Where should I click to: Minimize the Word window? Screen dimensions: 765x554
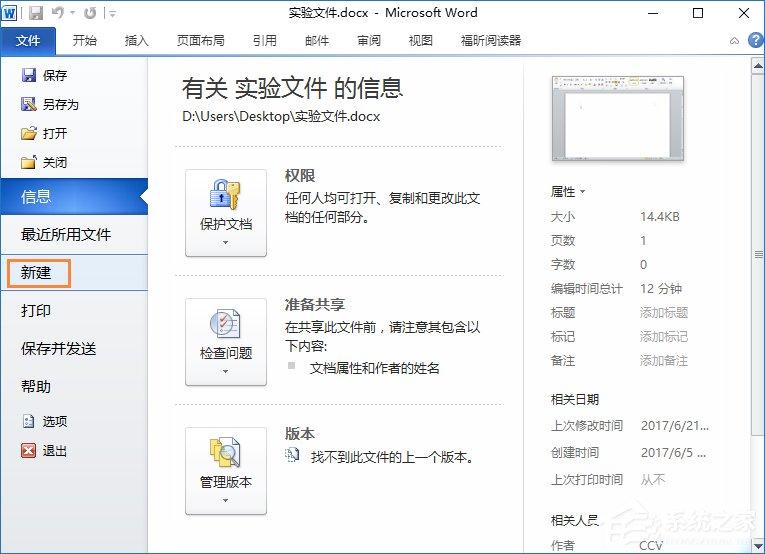tap(653, 13)
